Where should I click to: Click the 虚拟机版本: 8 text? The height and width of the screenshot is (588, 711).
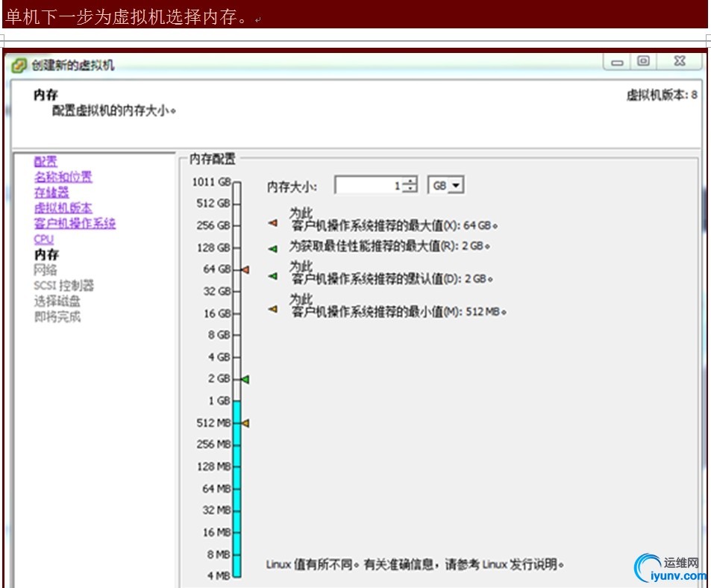pos(662,96)
